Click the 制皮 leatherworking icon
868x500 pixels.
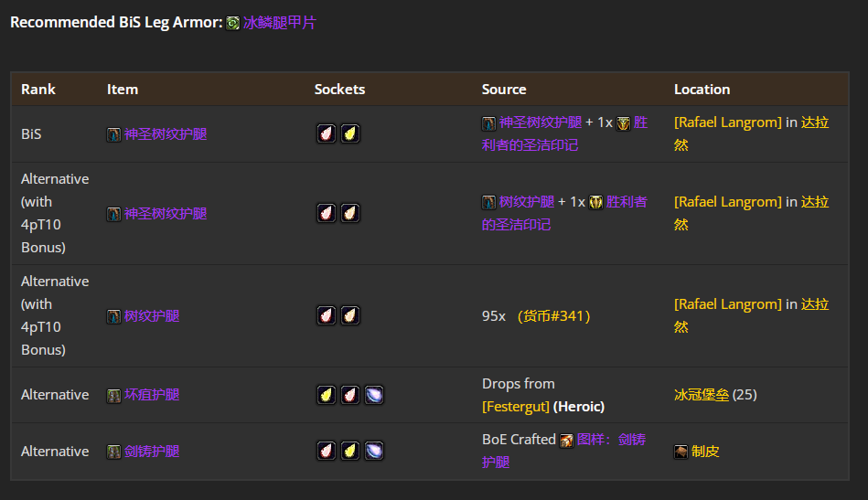coord(681,452)
